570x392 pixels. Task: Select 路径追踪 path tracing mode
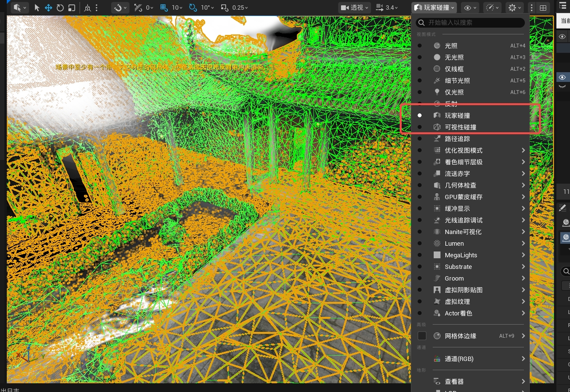pyautogui.click(x=470, y=139)
